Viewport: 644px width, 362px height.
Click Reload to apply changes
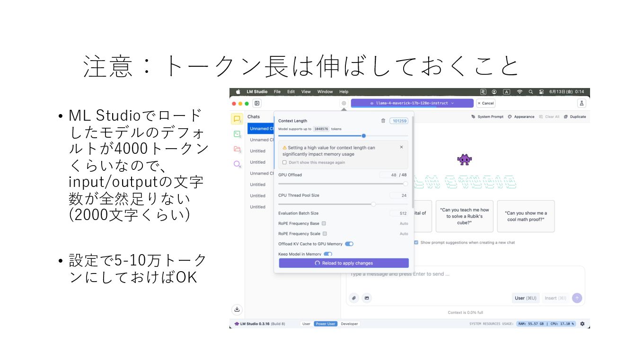pyautogui.click(x=344, y=263)
